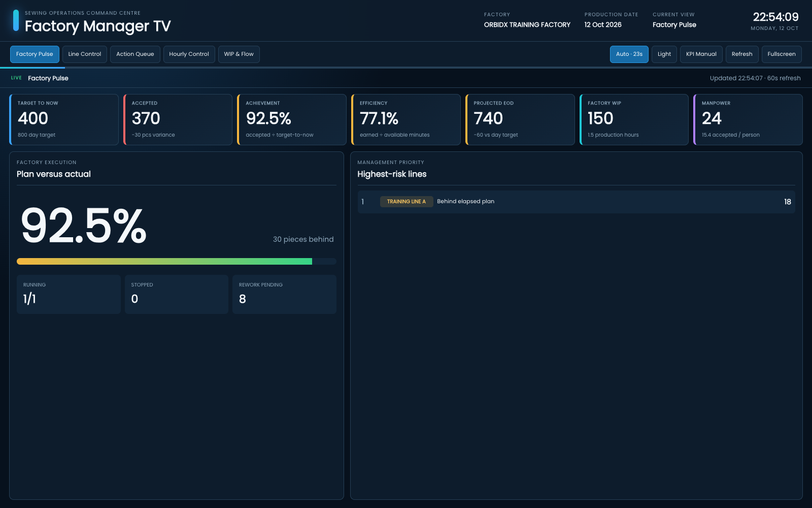Click the TRAINING LINE A badge
The image size is (812, 508).
[407, 202]
